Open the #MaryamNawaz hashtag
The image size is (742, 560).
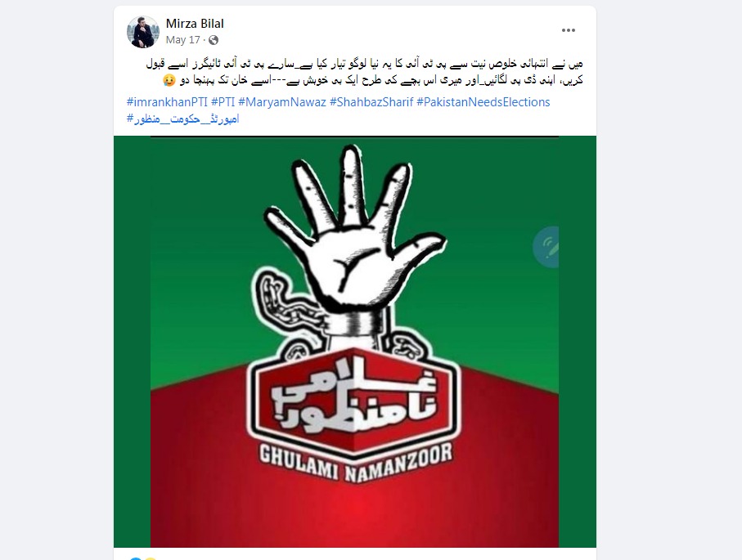pos(282,102)
